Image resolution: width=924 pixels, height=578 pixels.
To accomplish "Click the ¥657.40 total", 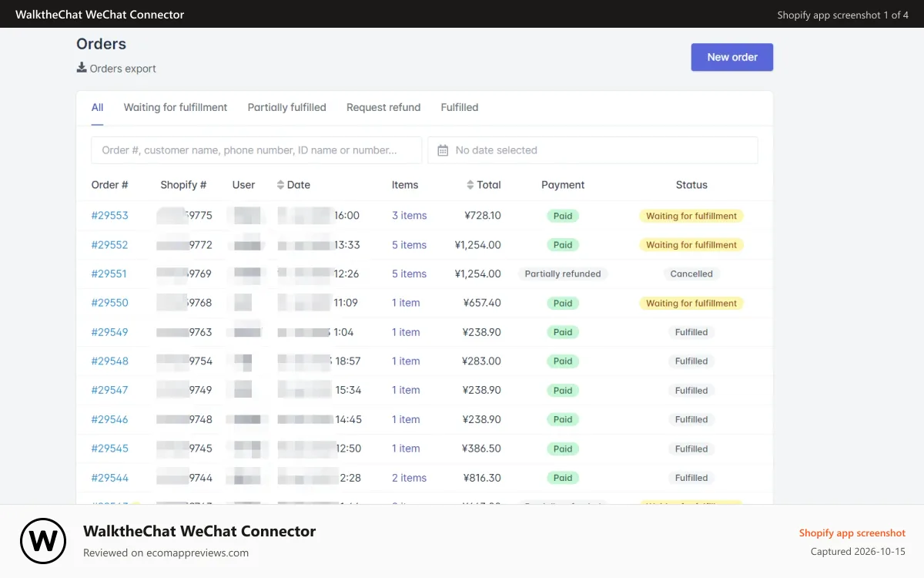I will pos(483,303).
